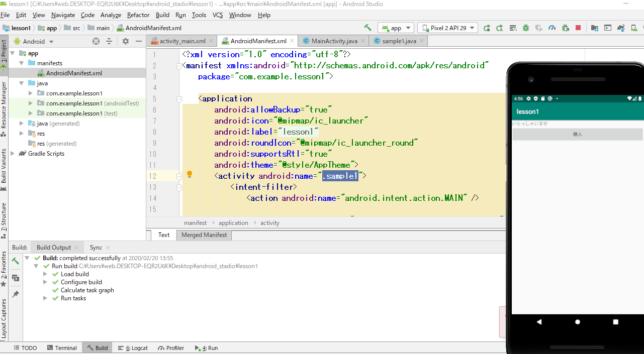Open the AVD Manager phone icon
The image size is (644, 354).
(x=634, y=28)
